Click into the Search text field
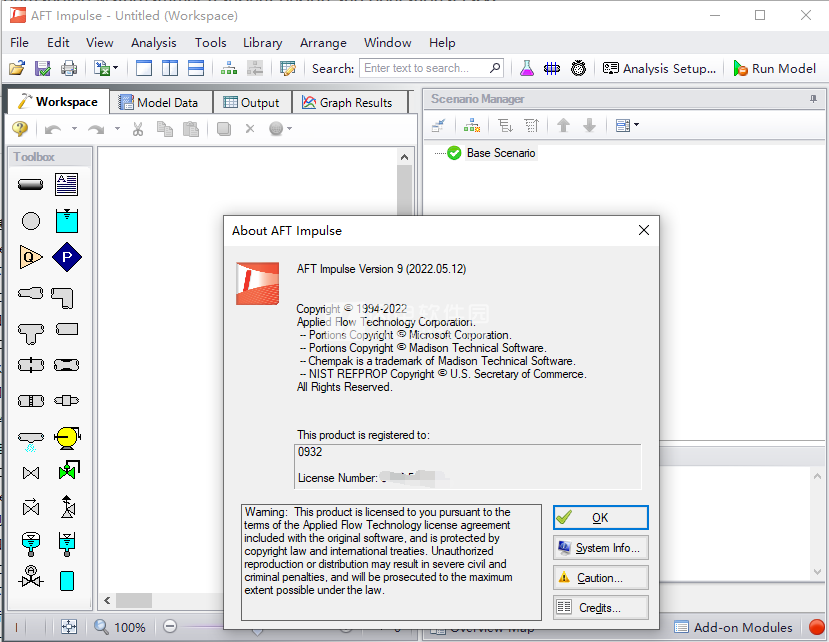 423,68
